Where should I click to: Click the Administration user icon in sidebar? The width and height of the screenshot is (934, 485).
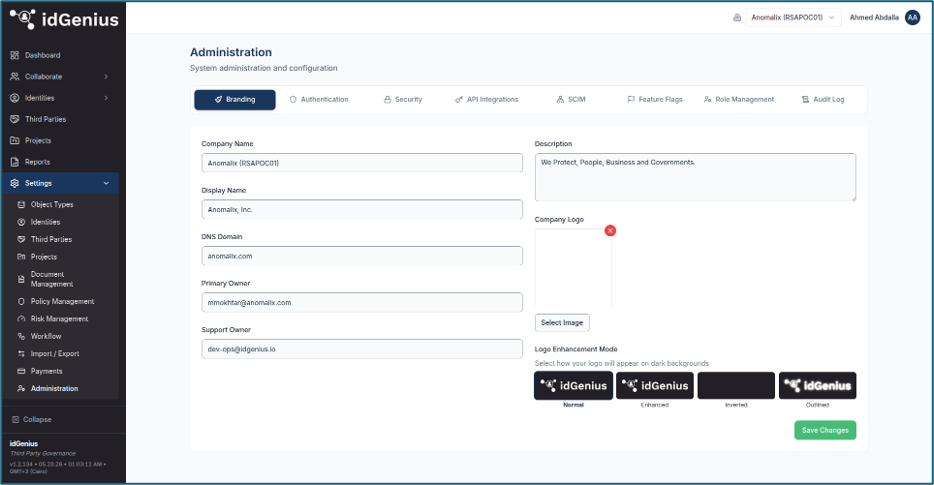21,388
